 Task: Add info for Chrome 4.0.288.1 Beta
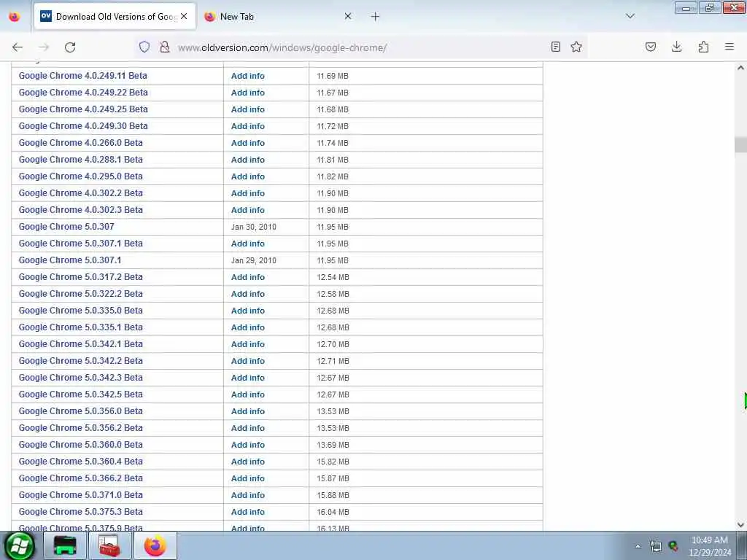(x=248, y=160)
